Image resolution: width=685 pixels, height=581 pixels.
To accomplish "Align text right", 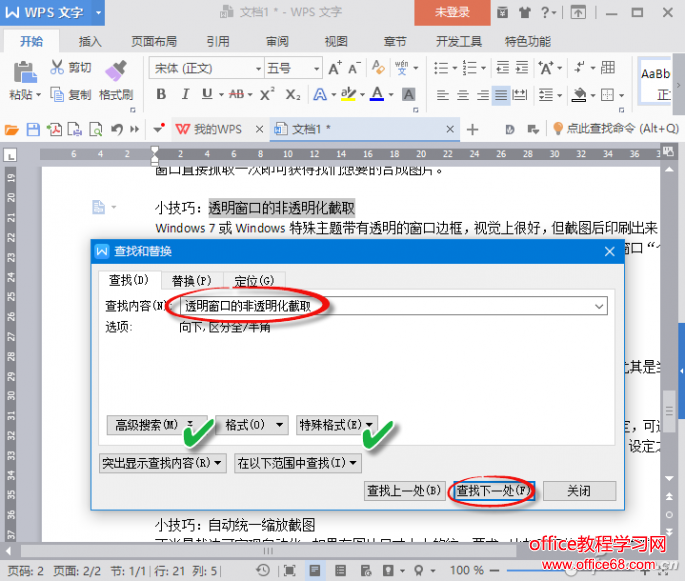I will 483,95.
